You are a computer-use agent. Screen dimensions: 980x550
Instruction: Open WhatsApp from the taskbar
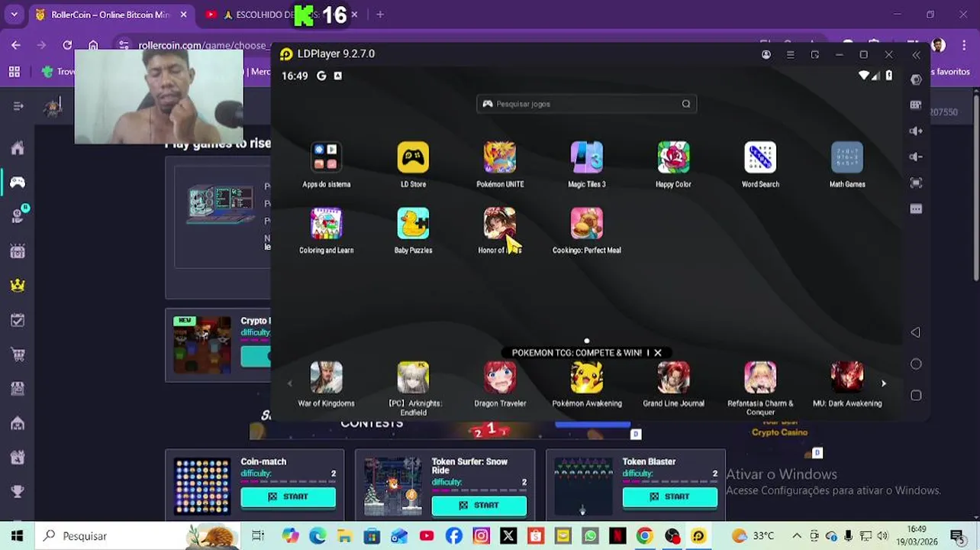click(590, 536)
